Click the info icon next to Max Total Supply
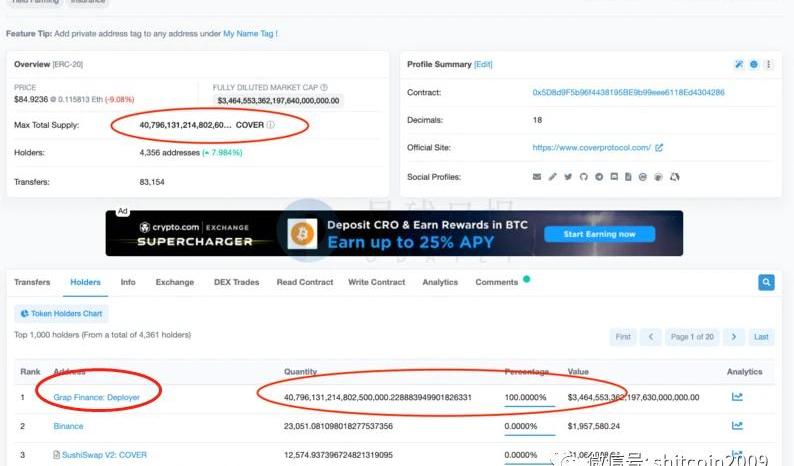Screen dimensions: 794x466 (271, 126)
